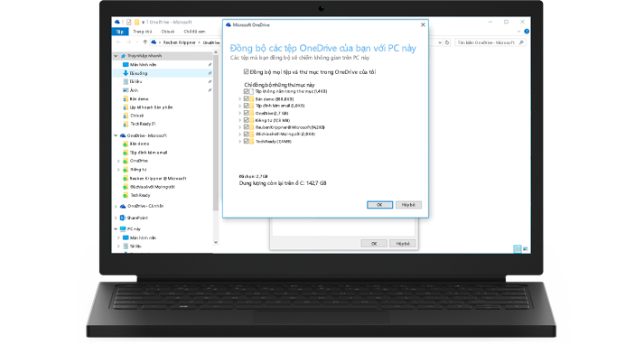644x344 pixels.
Task: Click OneDrive cloud icon in Explorer title bar
Action: (x=117, y=22)
